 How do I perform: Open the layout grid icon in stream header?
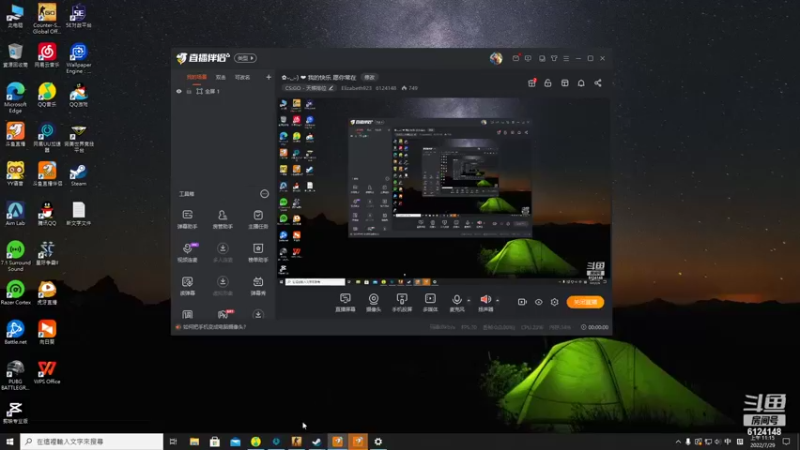[x=565, y=83]
